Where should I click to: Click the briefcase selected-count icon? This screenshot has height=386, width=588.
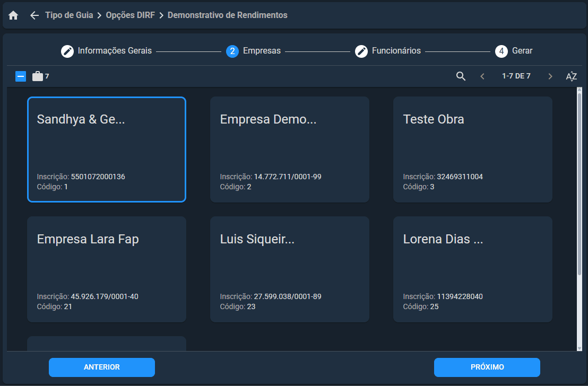[x=38, y=76]
